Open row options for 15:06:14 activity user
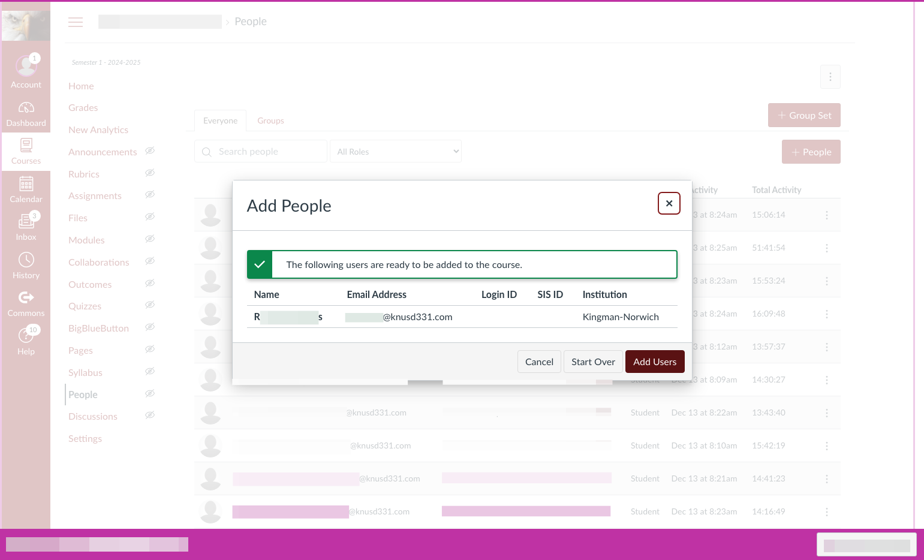The height and width of the screenshot is (560, 924). [827, 215]
